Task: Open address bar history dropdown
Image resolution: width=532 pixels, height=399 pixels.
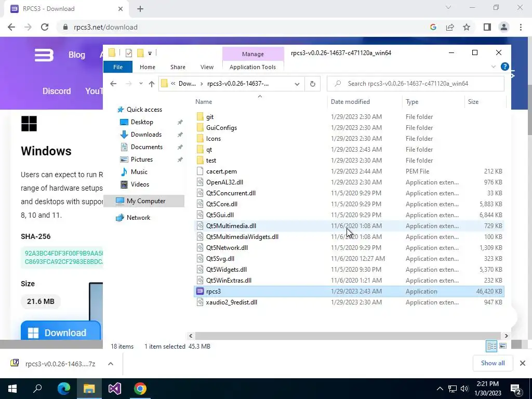Action: coord(297,84)
